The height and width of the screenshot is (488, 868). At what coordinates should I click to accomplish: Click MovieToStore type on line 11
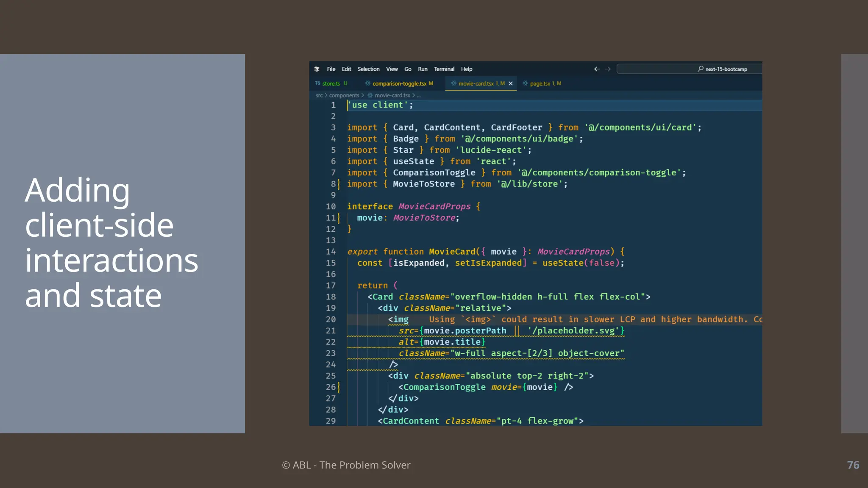point(424,218)
